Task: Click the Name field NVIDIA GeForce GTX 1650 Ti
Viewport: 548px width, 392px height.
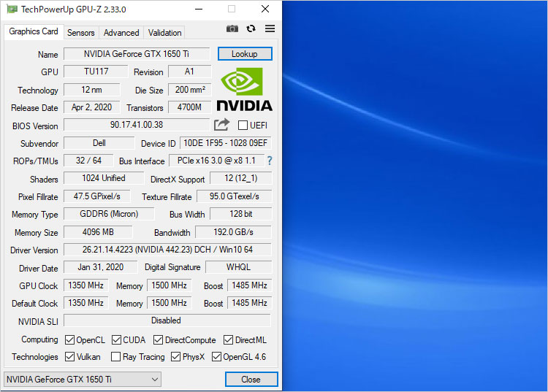Action: (x=137, y=54)
